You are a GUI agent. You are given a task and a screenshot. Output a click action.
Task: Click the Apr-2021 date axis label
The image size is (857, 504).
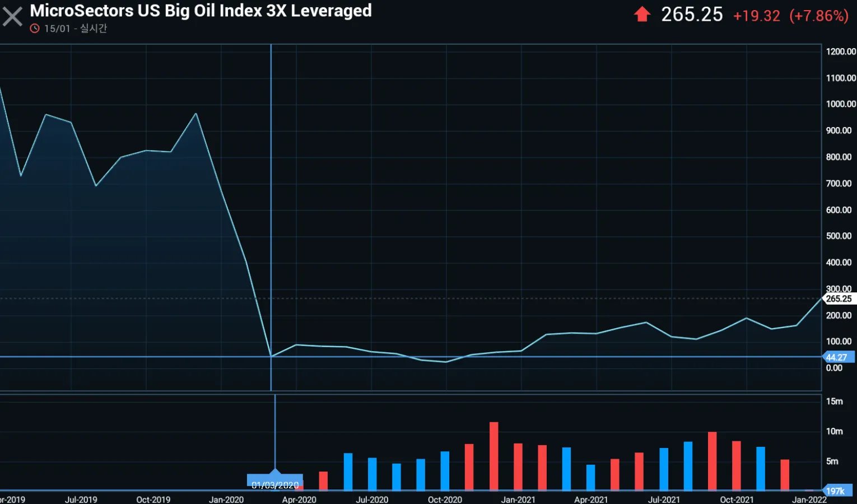click(591, 500)
